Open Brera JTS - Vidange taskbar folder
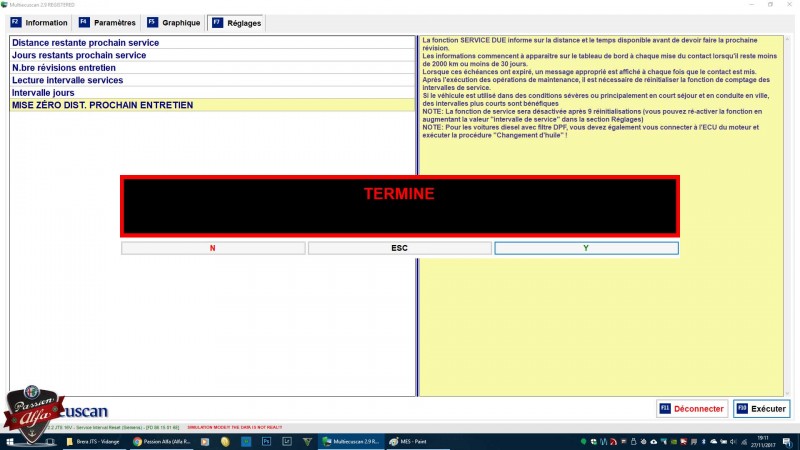Viewport: 800px width, 450px height. click(94, 441)
